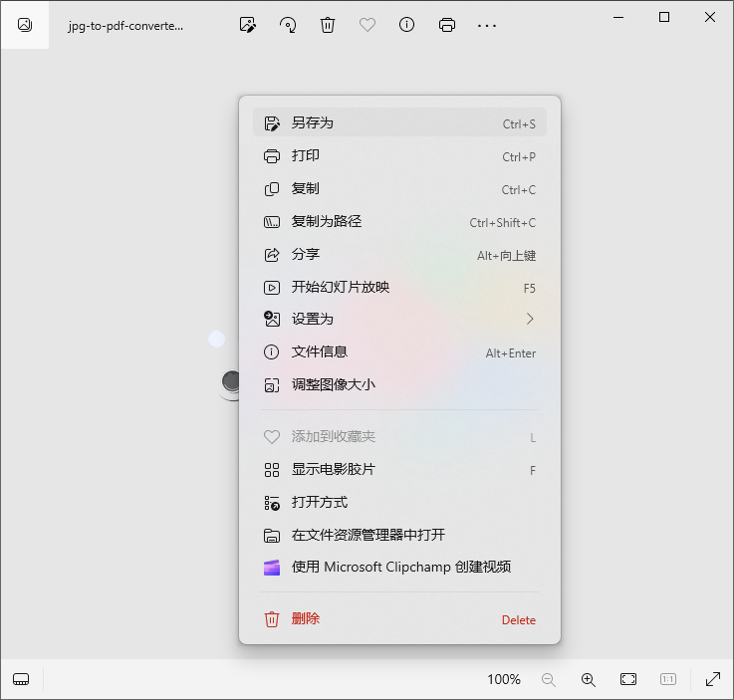Toggle filmstrip icon in bottom-left status bar
This screenshot has height=700, width=734.
coord(21,679)
